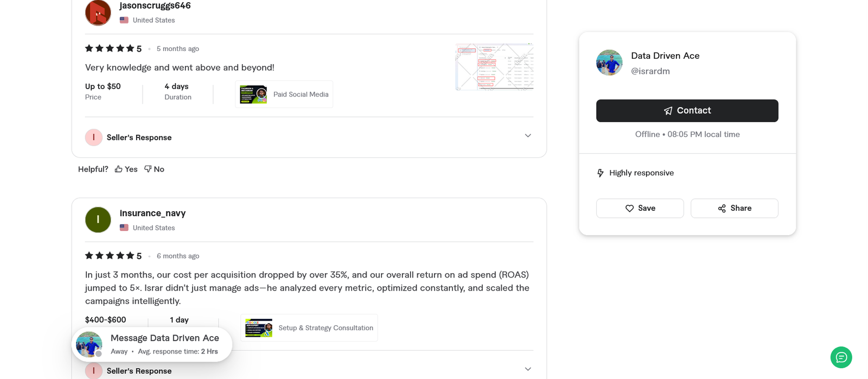Image resolution: width=868 pixels, height=379 pixels.
Task: Click the heart icon inside the Save button
Action: click(629, 208)
